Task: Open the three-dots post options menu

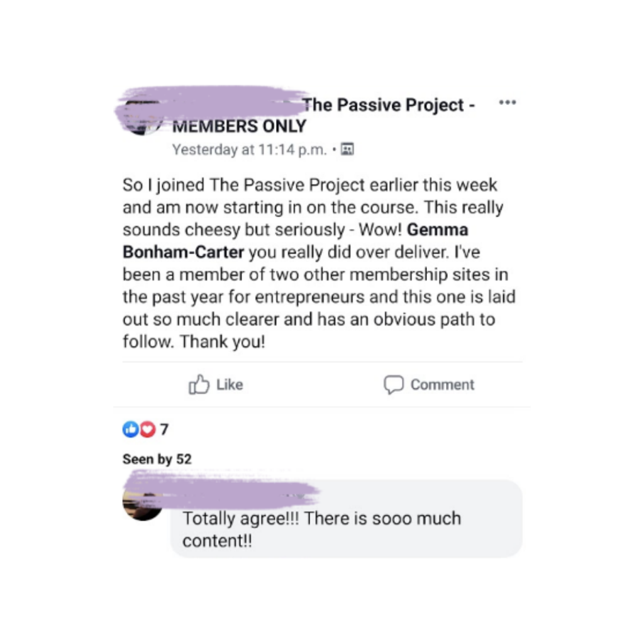Action: coord(508,103)
